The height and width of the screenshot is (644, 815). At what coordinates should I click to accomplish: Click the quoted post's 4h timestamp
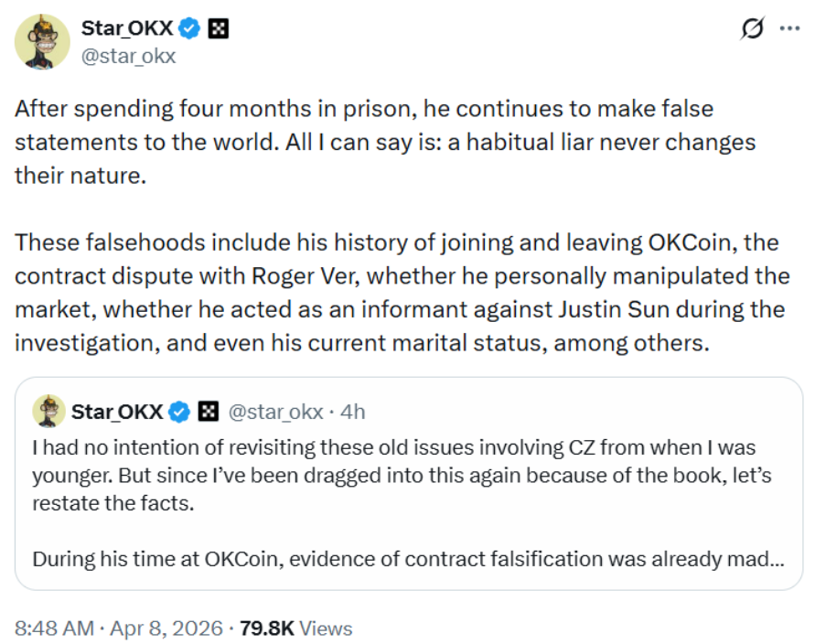[353, 412]
